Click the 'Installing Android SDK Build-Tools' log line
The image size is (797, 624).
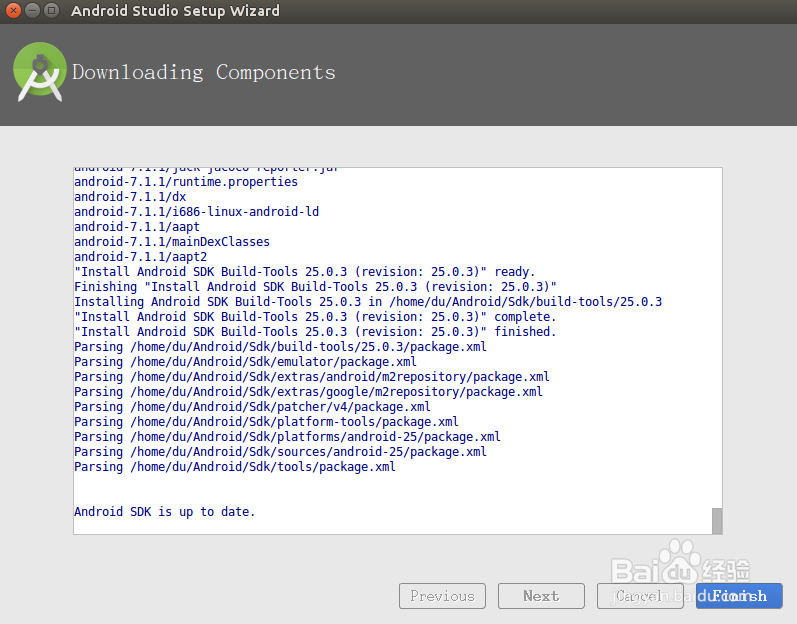[x=368, y=302]
